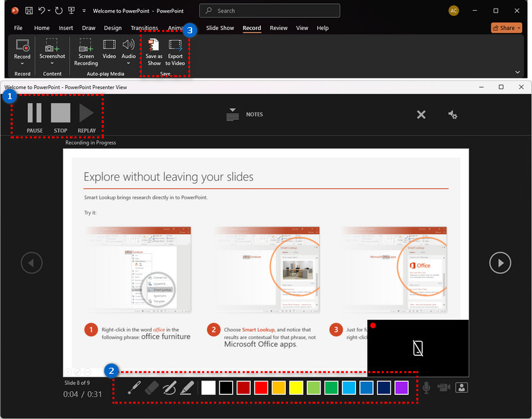Replay the recording
Image resolution: width=532 pixels, height=419 pixels.
click(x=86, y=118)
